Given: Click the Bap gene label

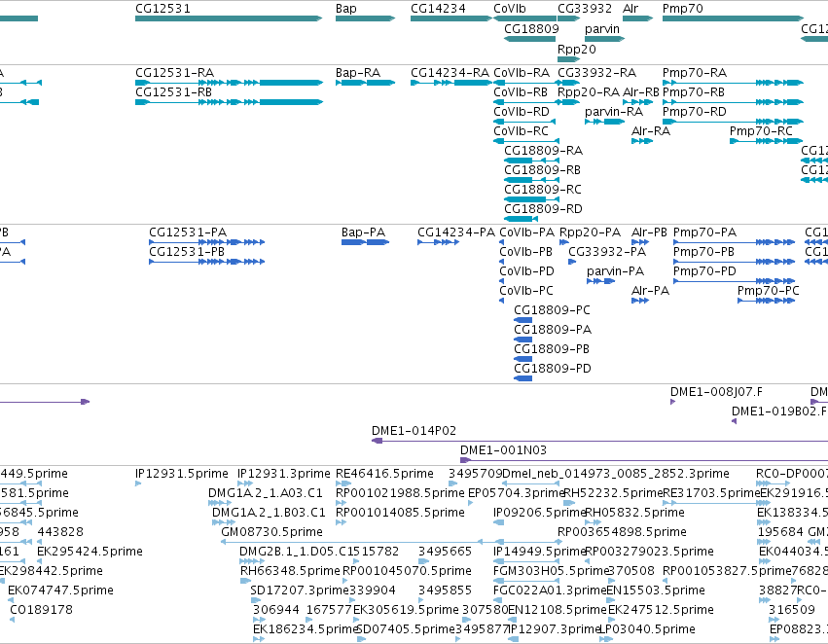Looking at the screenshot, I should pyautogui.click(x=345, y=9).
